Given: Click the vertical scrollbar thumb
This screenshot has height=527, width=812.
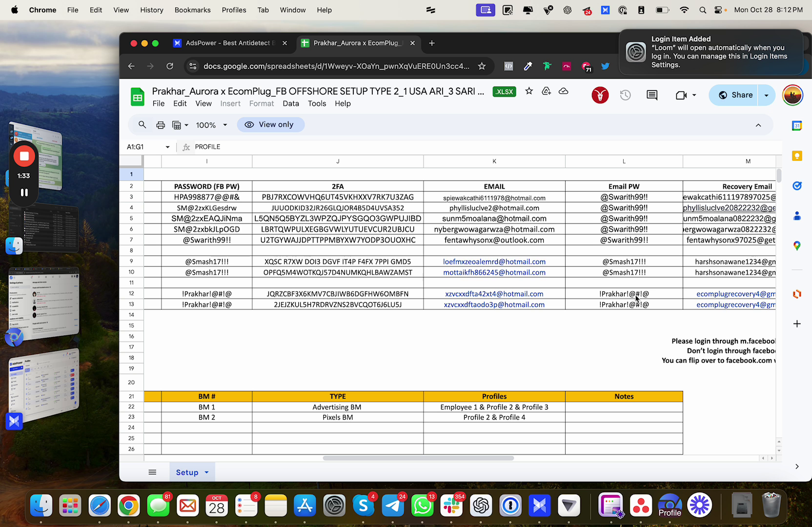Looking at the screenshot, I should [779, 175].
